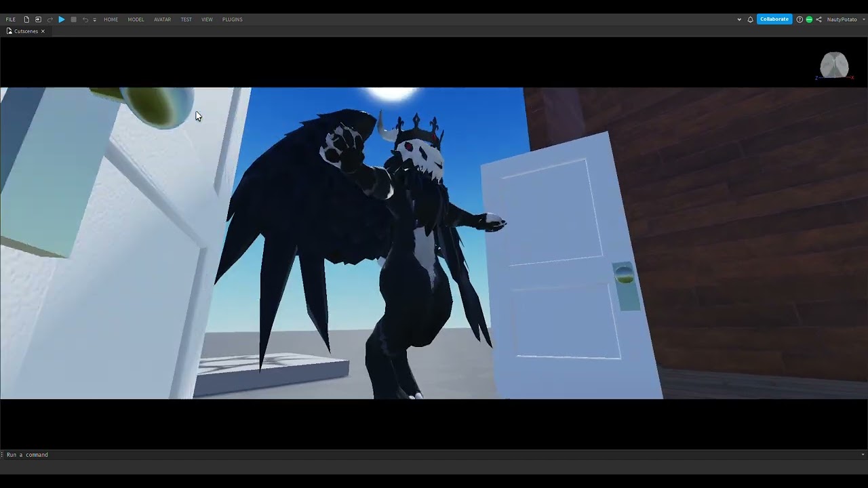Start playtest with blue Play icon
The image size is (868, 488).
click(x=62, y=20)
